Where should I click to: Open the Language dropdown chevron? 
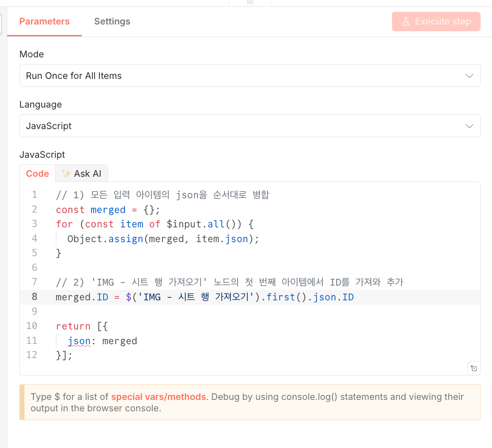tap(469, 126)
